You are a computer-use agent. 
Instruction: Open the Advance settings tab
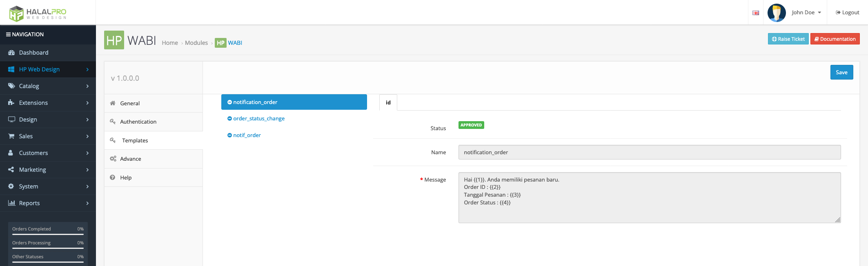[x=154, y=159]
